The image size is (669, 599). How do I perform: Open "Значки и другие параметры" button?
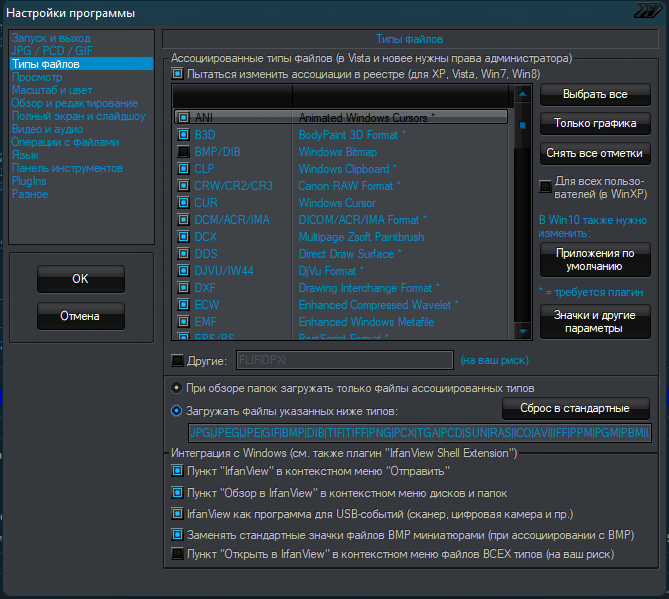[595, 321]
